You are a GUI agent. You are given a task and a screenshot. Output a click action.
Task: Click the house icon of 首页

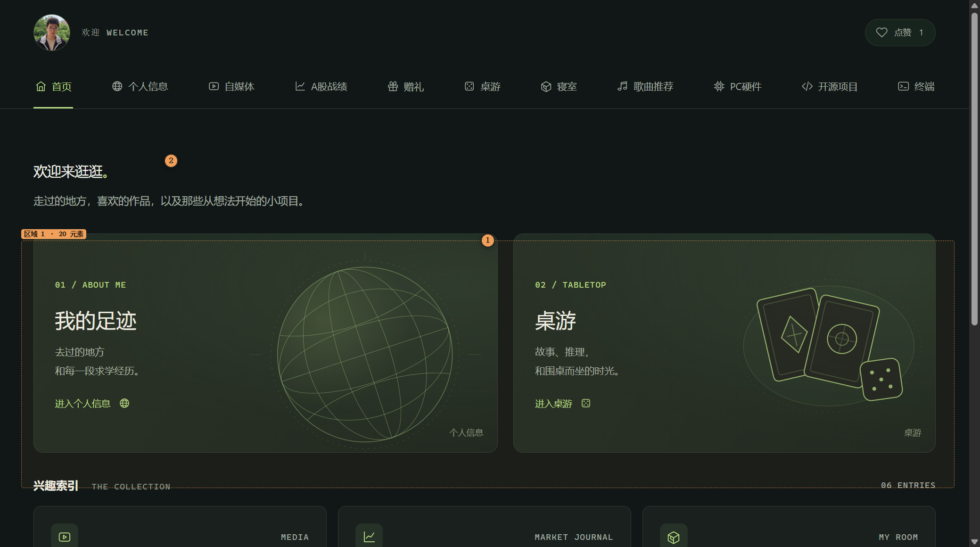[41, 86]
